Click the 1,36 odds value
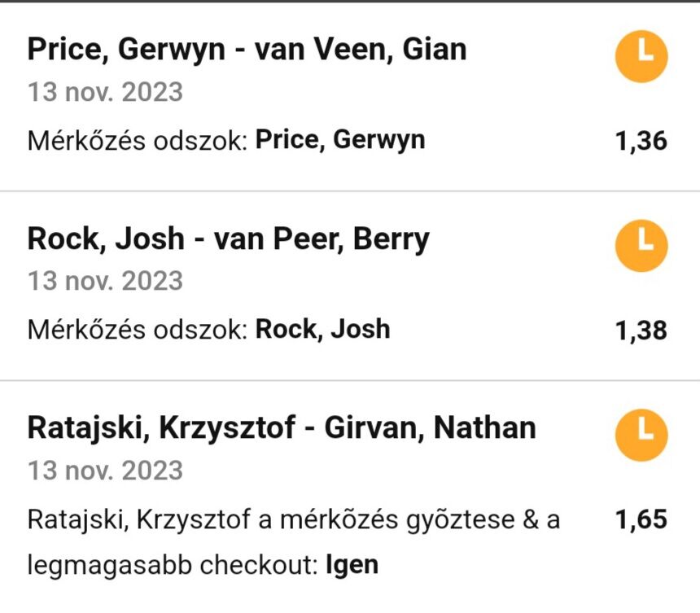This screenshot has height=613, width=700. coord(641,141)
